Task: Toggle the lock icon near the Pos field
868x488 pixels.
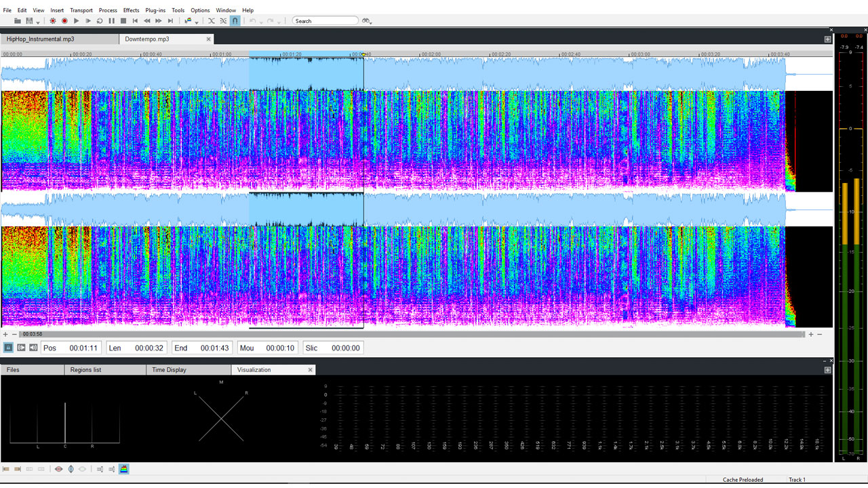Action: [8, 347]
